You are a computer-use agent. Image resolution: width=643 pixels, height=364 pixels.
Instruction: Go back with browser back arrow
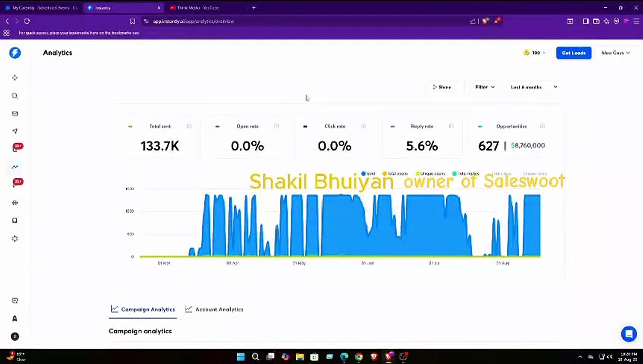point(7,21)
